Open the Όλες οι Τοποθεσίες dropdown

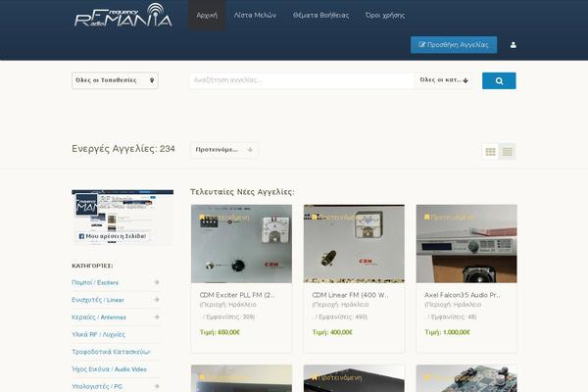tap(115, 80)
